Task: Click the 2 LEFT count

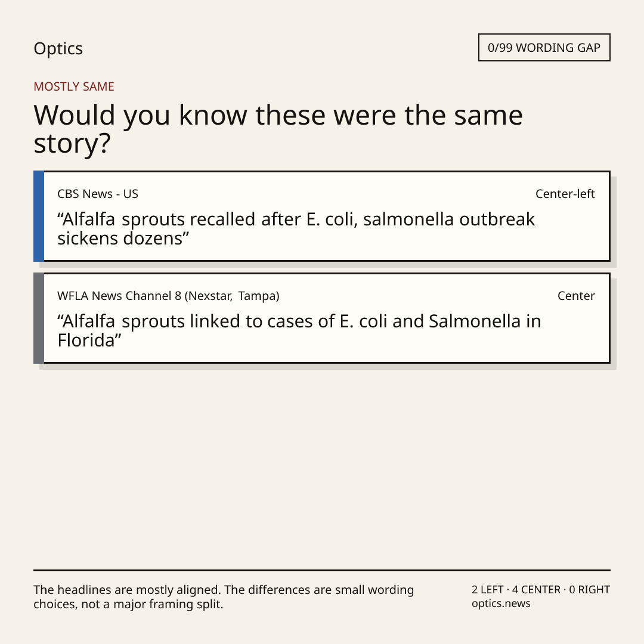Action: [488, 590]
